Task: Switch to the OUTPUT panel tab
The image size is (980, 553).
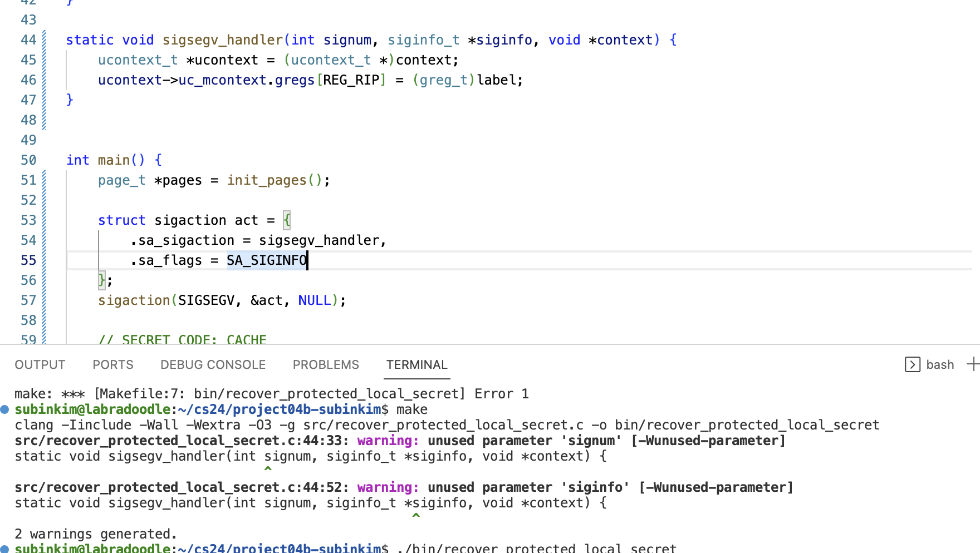Action: click(40, 364)
